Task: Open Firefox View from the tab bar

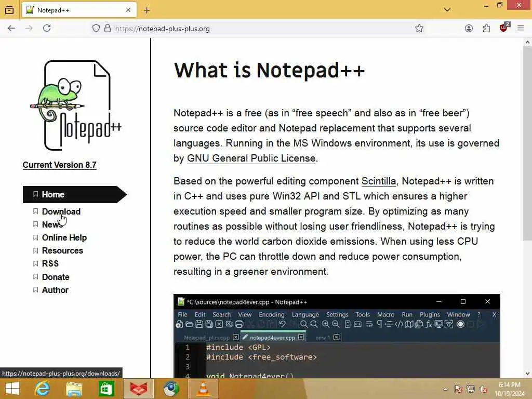Action: 9,10
